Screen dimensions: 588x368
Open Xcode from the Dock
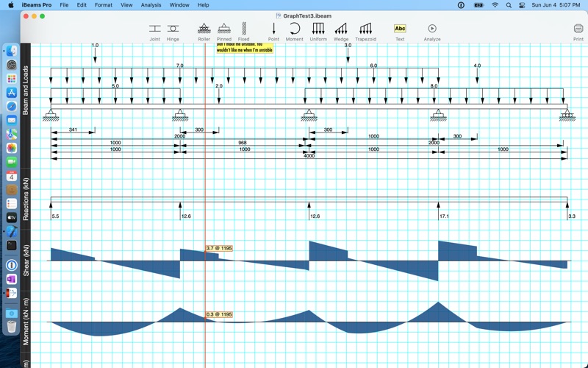pyautogui.click(x=12, y=231)
